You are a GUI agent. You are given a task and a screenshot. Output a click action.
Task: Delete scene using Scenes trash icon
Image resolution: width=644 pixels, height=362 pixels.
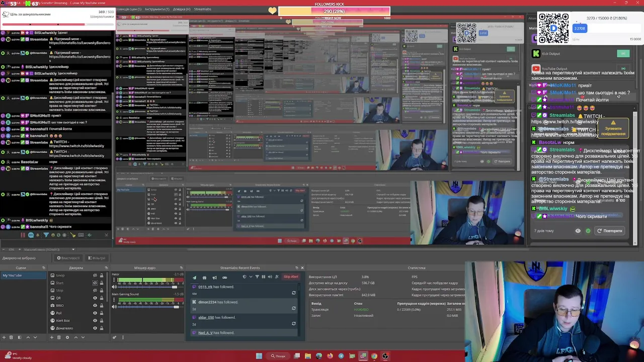coord(11,337)
